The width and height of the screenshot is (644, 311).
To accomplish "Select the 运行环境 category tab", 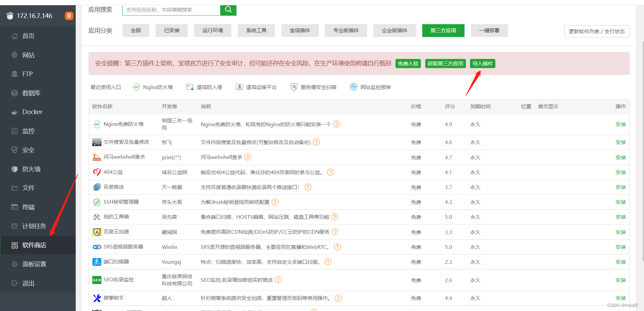I will point(213,30).
